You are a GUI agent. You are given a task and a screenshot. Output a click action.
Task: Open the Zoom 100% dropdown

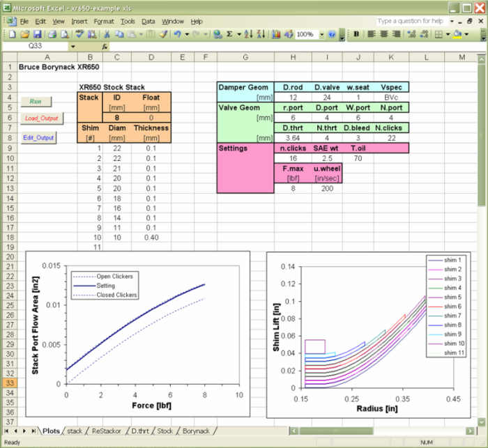pos(322,34)
